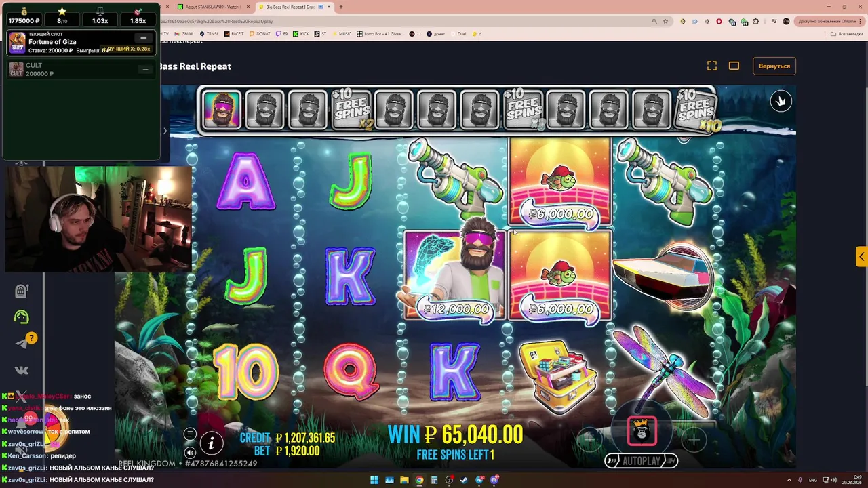Open the slot game menu icon
868x488 pixels.
[190, 434]
